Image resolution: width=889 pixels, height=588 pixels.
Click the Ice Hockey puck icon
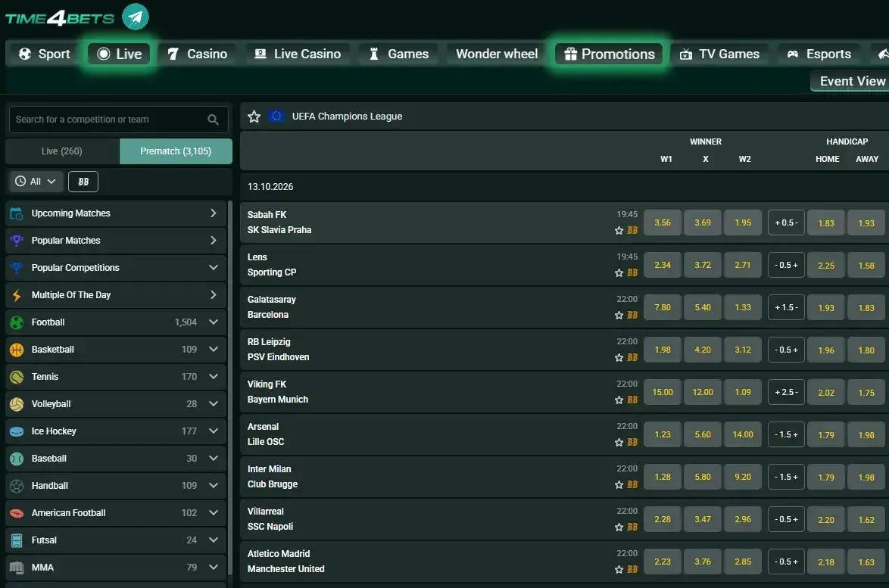click(17, 431)
